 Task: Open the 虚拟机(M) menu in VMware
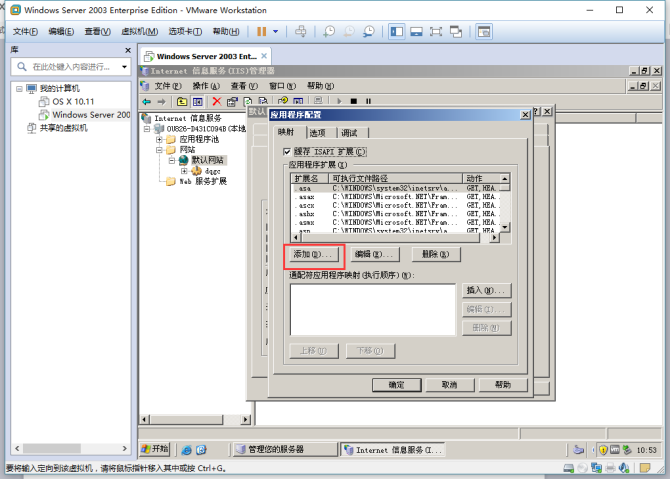tap(132, 32)
